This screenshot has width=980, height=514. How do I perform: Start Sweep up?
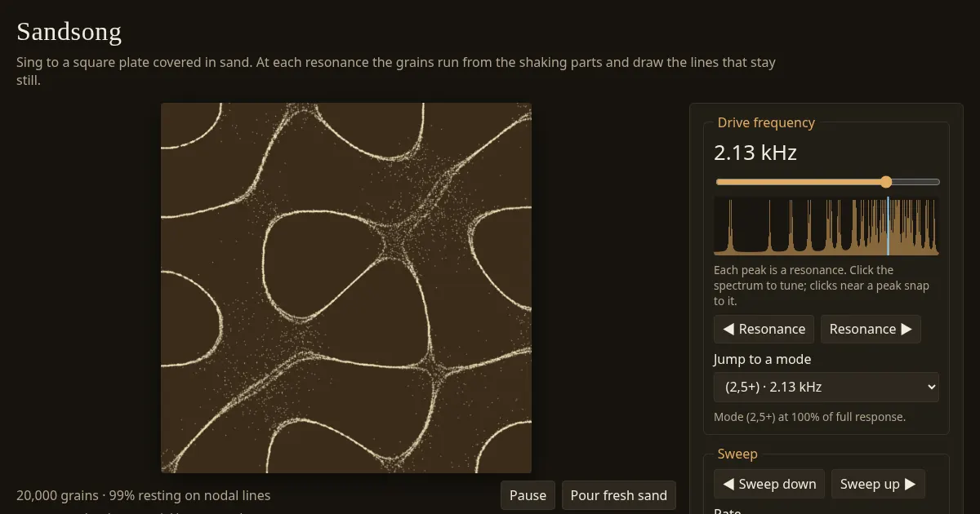pyautogui.click(x=878, y=484)
